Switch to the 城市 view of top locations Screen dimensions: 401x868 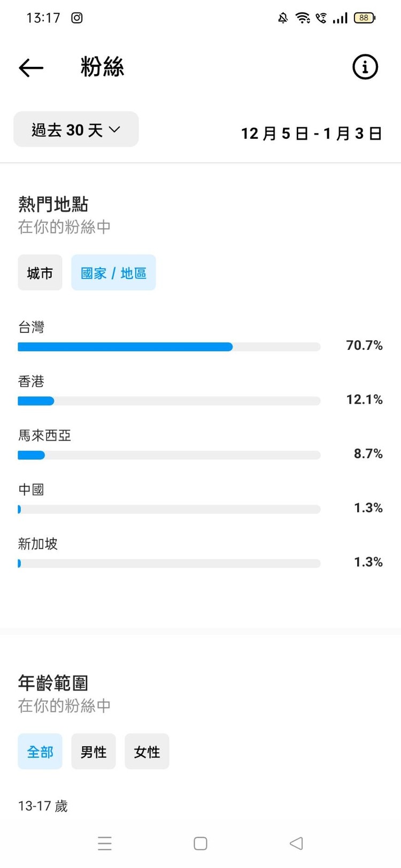[x=40, y=272]
